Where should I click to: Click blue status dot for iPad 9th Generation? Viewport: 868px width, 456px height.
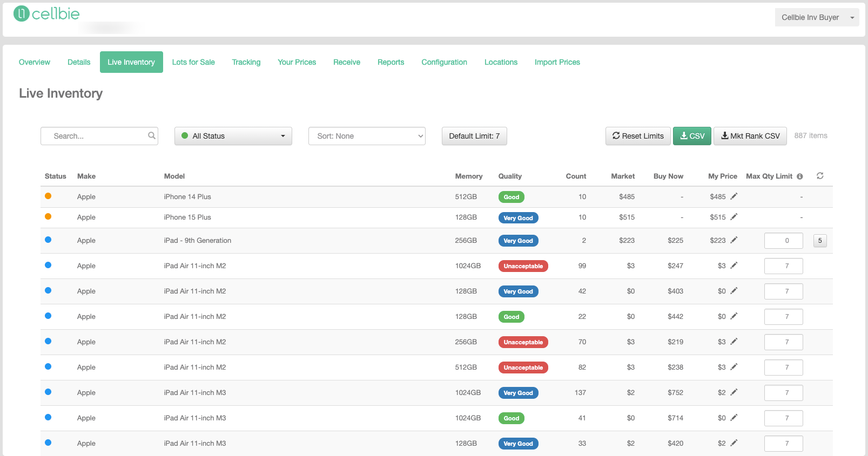(x=48, y=240)
